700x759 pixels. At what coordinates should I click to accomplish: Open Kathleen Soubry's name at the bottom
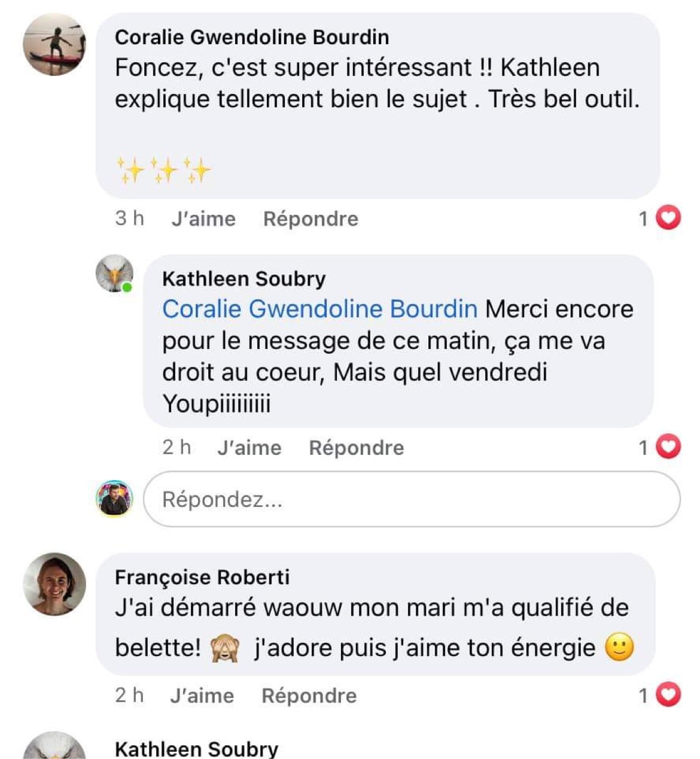(x=196, y=749)
